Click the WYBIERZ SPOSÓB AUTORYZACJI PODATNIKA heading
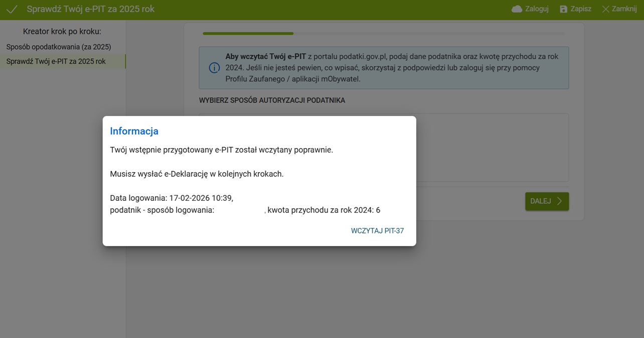The height and width of the screenshot is (338, 644). tap(272, 100)
